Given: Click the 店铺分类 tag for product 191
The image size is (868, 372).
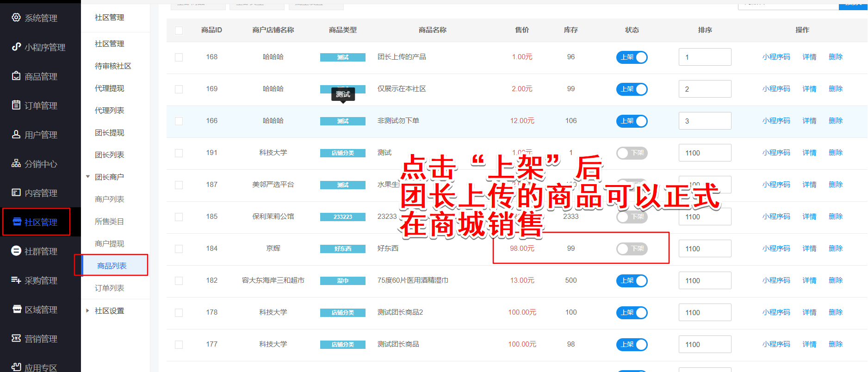Looking at the screenshot, I should point(343,153).
